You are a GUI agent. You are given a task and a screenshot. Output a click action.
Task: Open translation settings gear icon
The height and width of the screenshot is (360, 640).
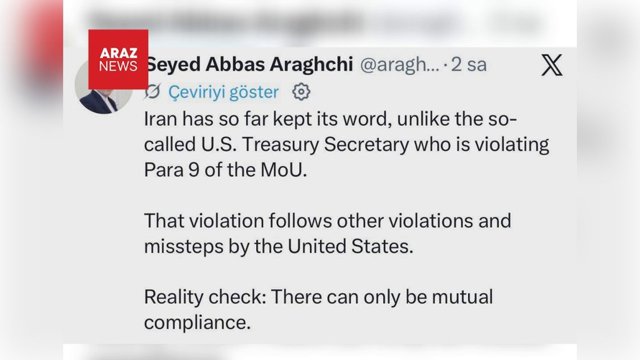click(301, 92)
